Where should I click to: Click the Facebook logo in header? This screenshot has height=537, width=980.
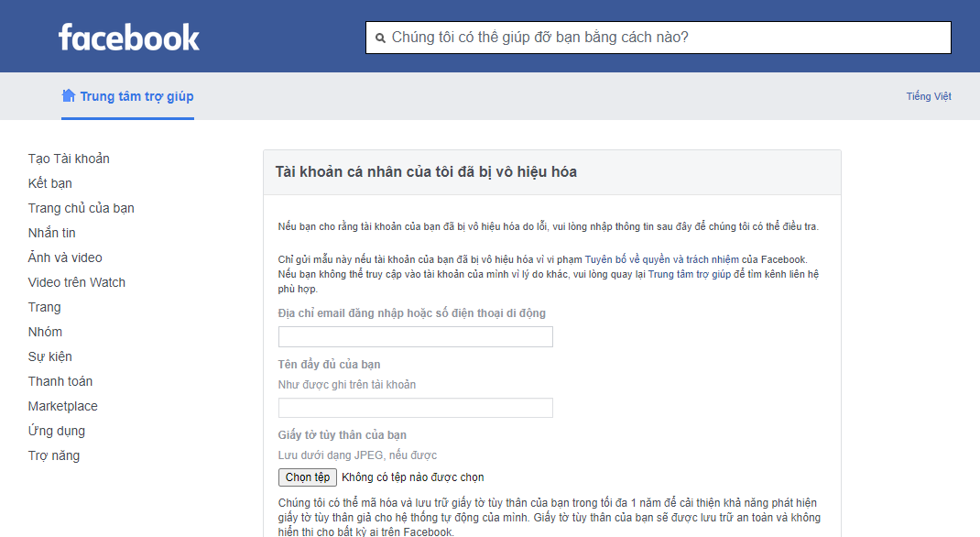coord(129,38)
